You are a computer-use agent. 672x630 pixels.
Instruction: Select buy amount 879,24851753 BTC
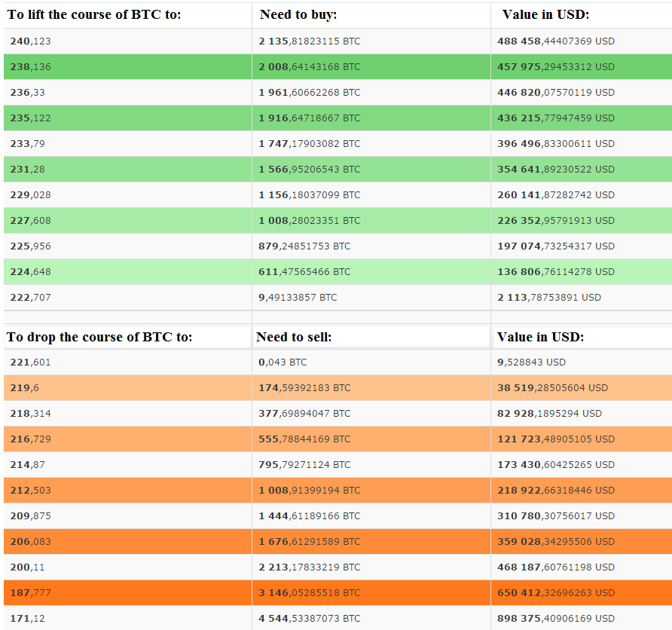(304, 246)
